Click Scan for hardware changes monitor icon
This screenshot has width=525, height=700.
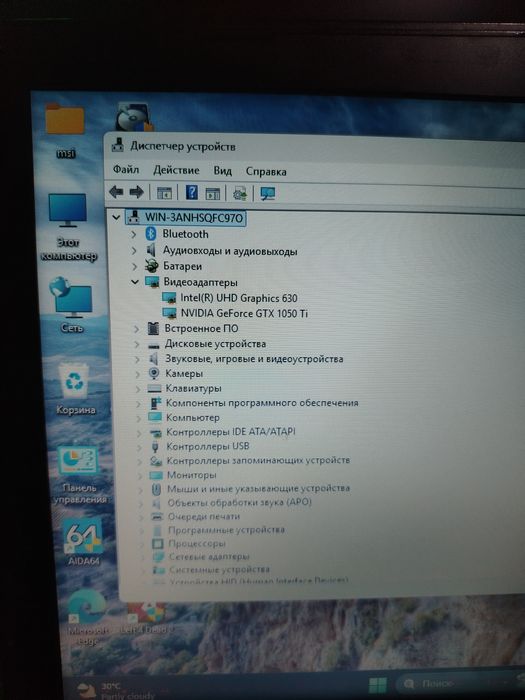pos(267,193)
